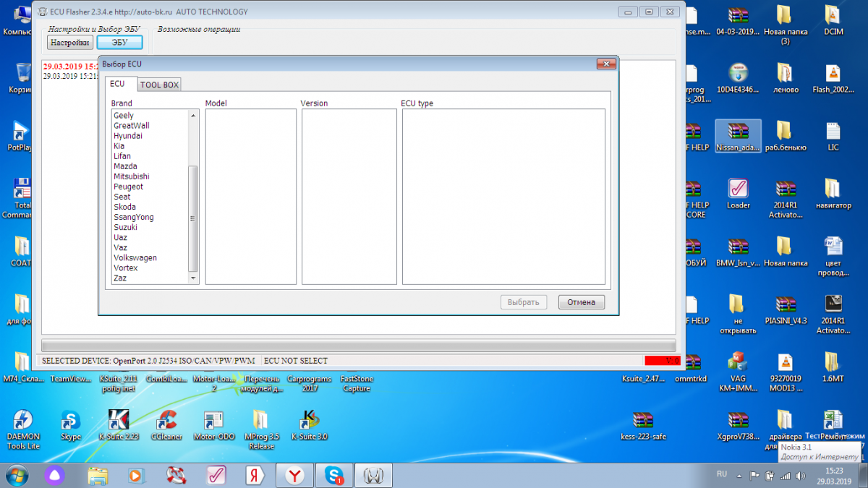Open the RU language indicator in the taskbar
Viewport: 868px width, 488px height.
click(721, 474)
